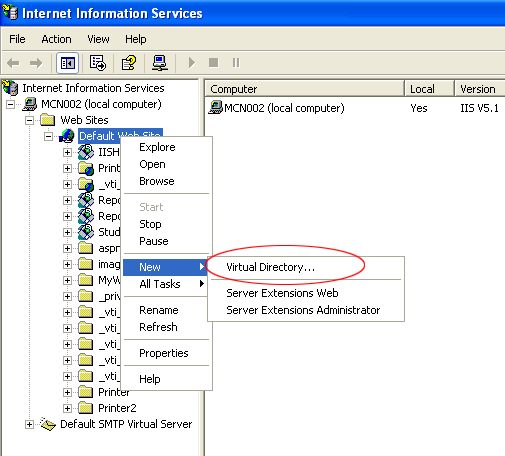Click the IIS title bar icon
Viewport: 505px width, 456px height.
[x=10, y=13]
